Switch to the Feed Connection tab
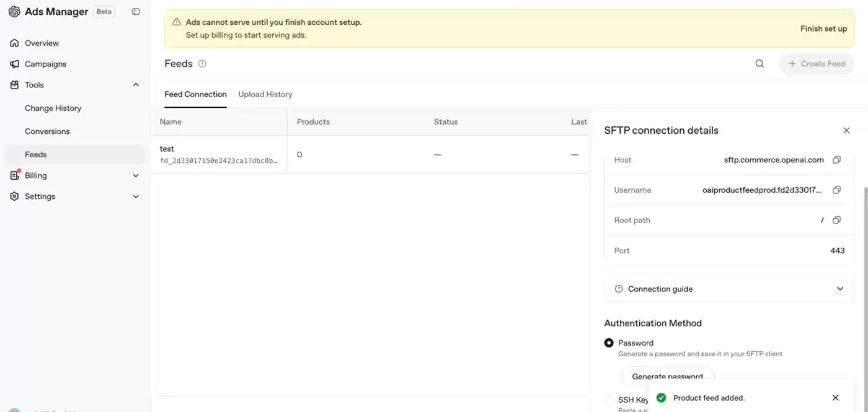This screenshot has height=412, width=868. [x=195, y=95]
